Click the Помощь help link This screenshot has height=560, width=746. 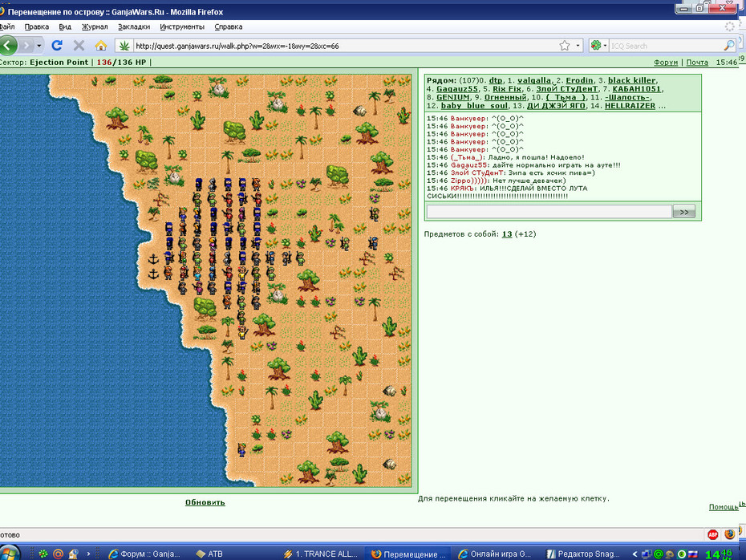[724, 507]
